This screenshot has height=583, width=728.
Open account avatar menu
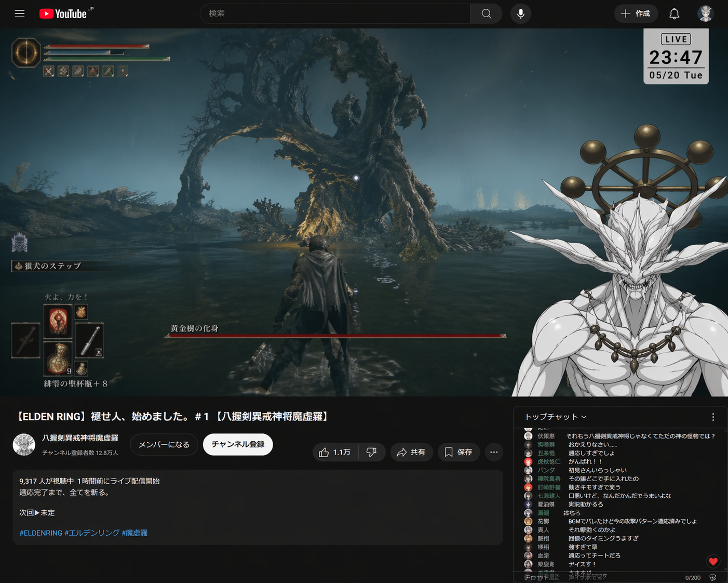pos(705,14)
